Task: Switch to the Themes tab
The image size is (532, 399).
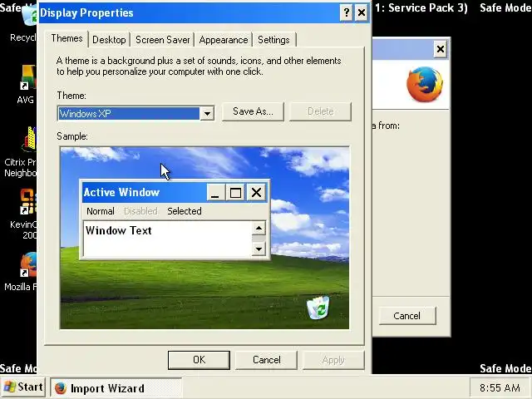Action: click(66, 38)
